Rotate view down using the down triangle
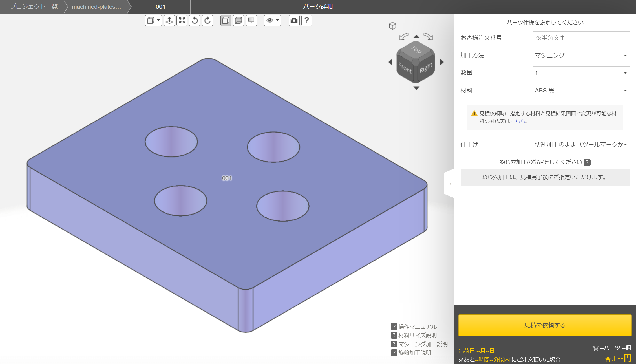Viewport: 636px width, 364px height. click(x=416, y=88)
